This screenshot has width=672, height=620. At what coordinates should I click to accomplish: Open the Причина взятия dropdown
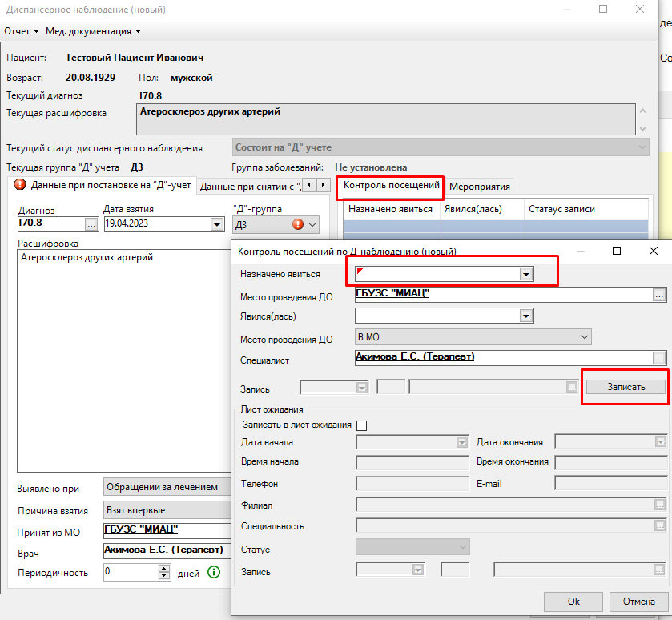(167, 510)
